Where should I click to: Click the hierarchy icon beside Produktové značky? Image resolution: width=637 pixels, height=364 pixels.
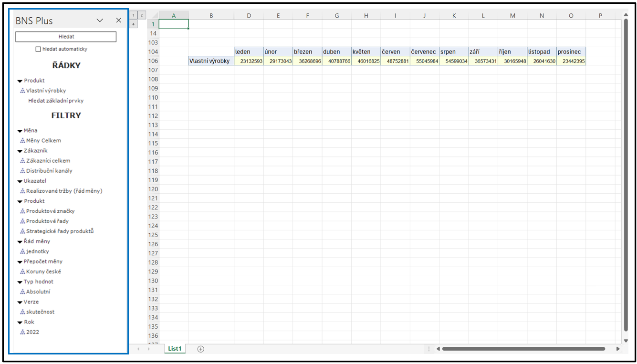(22, 211)
